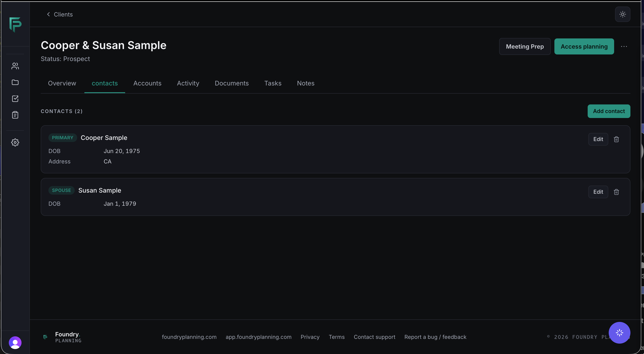Screen dimensions: 644x354
Task: Delete Susan Sample with the trash icon
Action: tap(616, 192)
